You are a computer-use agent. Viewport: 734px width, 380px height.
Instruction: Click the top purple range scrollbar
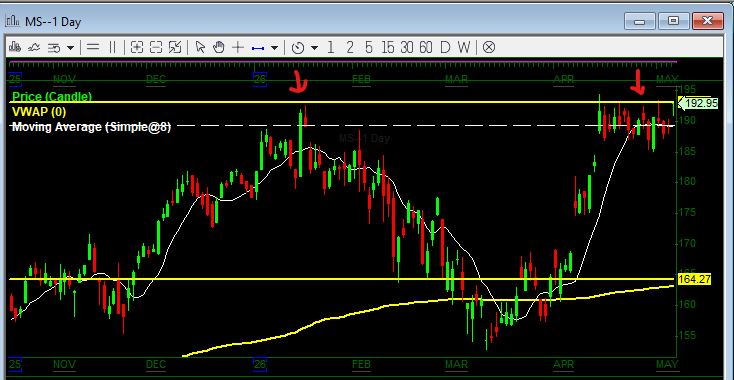[x=343, y=62]
